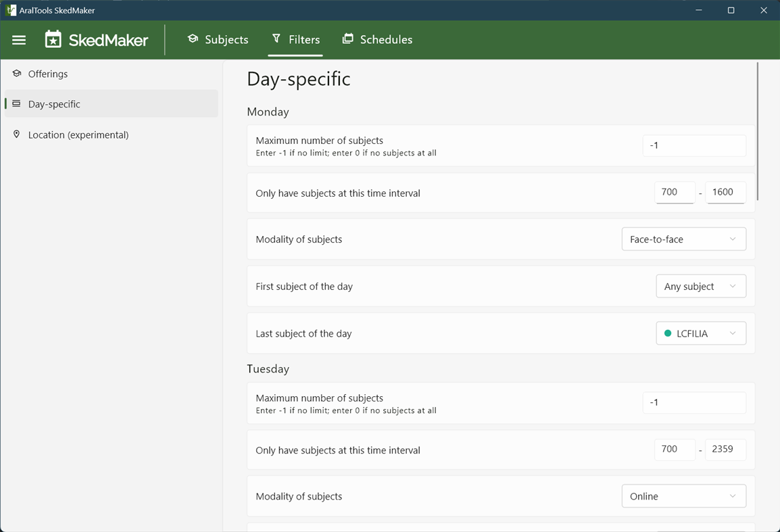Open Monday Last subject LCFILIA dropdown
The image size is (780, 532).
click(700, 333)
